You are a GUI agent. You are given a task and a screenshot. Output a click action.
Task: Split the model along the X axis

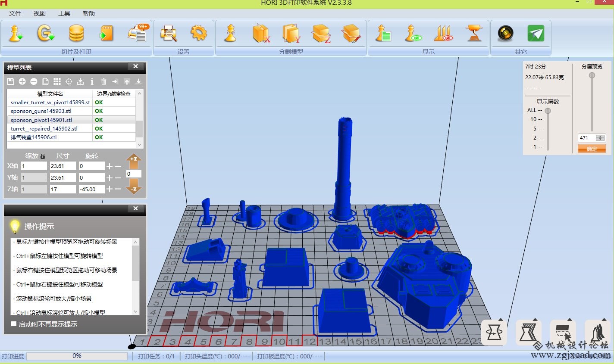(261, 33)
